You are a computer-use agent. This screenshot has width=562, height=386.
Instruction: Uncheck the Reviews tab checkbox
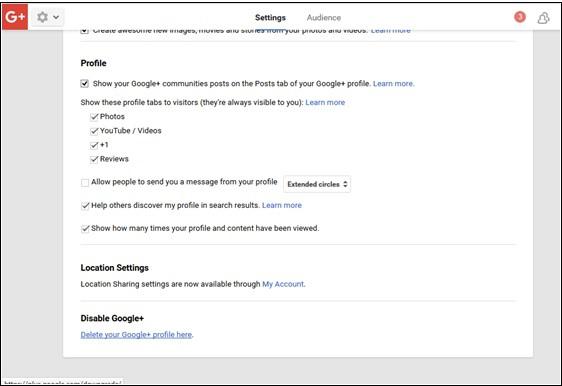point(94,159)
